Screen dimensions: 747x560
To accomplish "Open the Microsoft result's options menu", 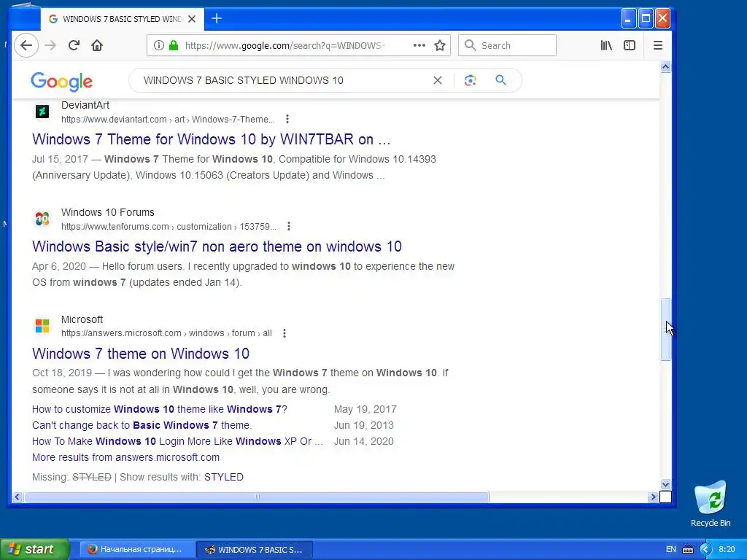I will click(x=285, y=333).
